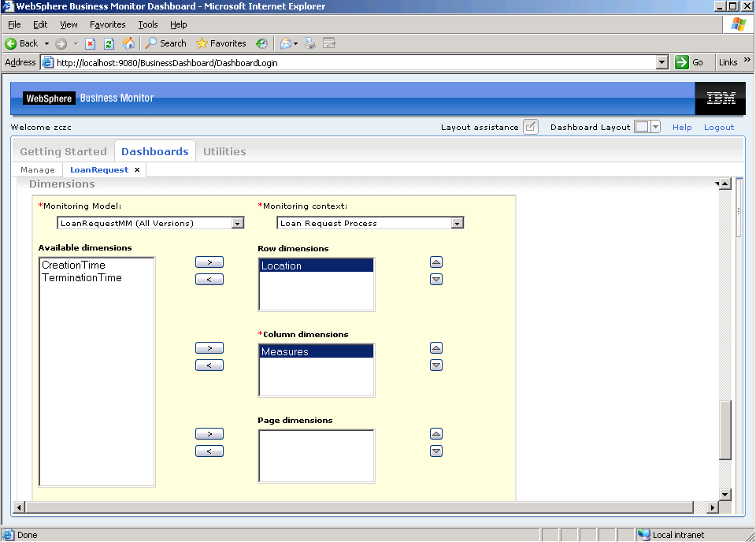This screenshot has height=542, width=756.
Task: Remove from Column dimensions with < button
Action: point(209,366)
